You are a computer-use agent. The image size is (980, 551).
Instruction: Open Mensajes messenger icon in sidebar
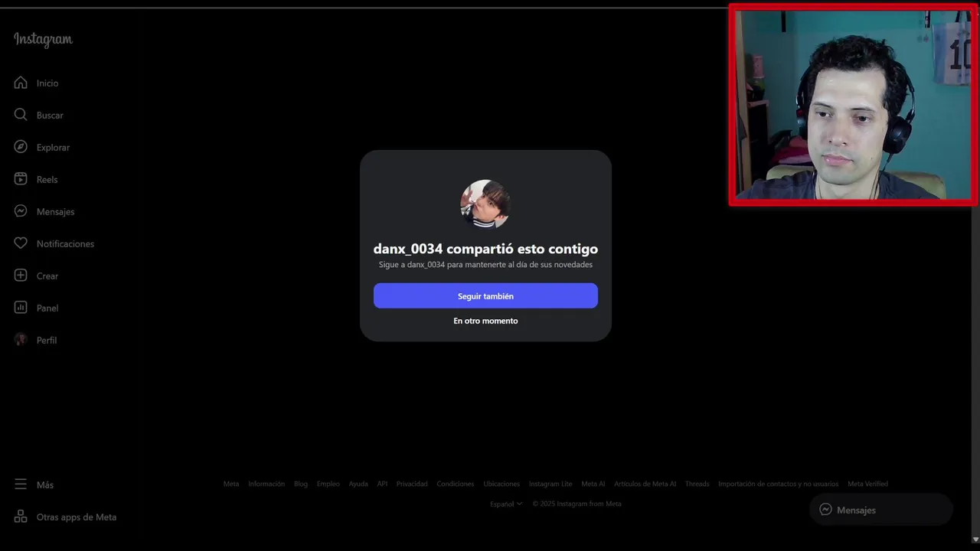pos(21,211)
